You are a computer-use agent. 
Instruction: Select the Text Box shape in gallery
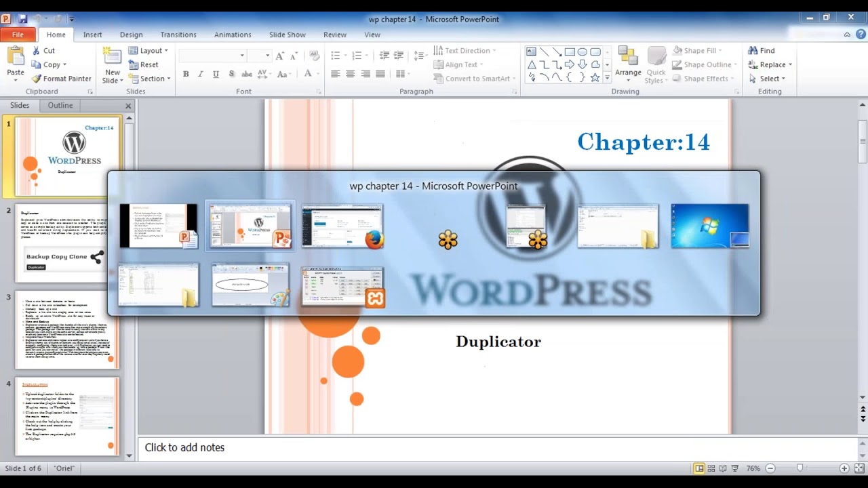tap(532, 52)
